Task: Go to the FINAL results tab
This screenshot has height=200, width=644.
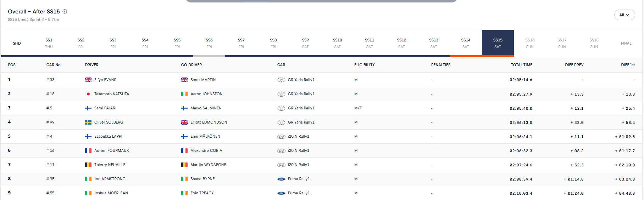Action: click(x=626, y=43)
